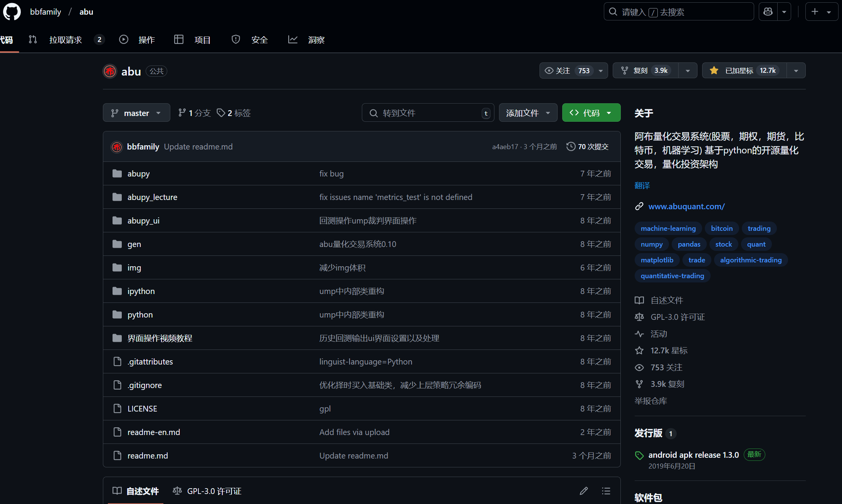The width and height of the screenshot is (842, 504).
Task: Click the 2 tags label icon
Action: point(221,113)
